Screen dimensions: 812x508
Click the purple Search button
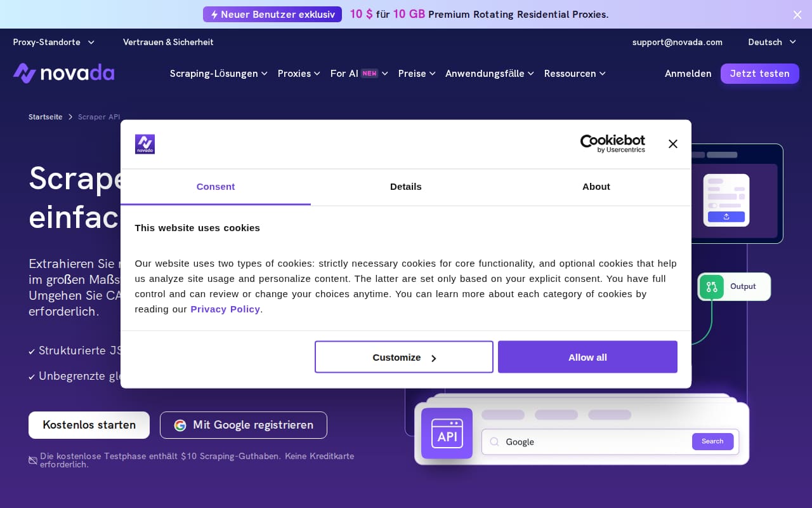(x=712, y=441)
